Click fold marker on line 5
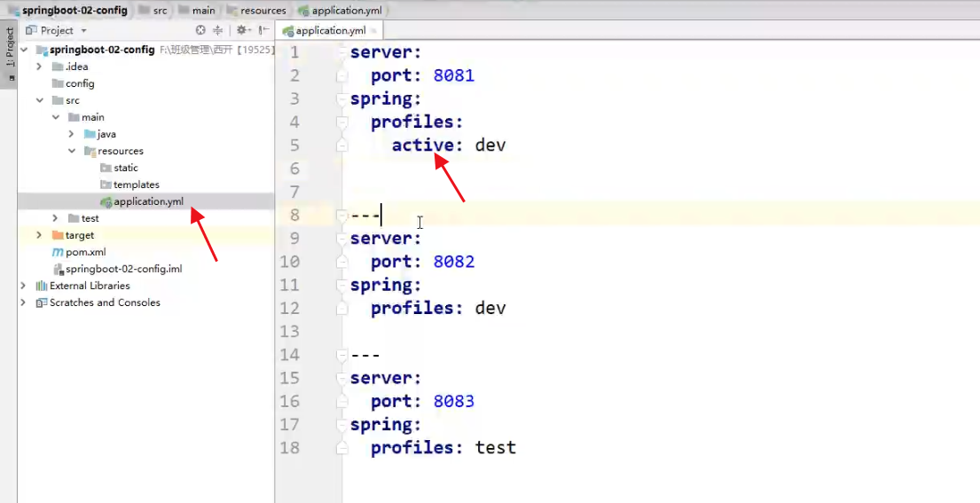This screenshot has width=980, height=503. pyautogui.click(x=341, y=145)
